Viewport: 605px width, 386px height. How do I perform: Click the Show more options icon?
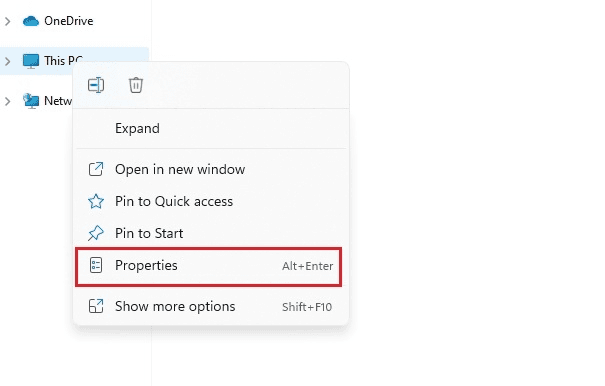coord(96,306)
